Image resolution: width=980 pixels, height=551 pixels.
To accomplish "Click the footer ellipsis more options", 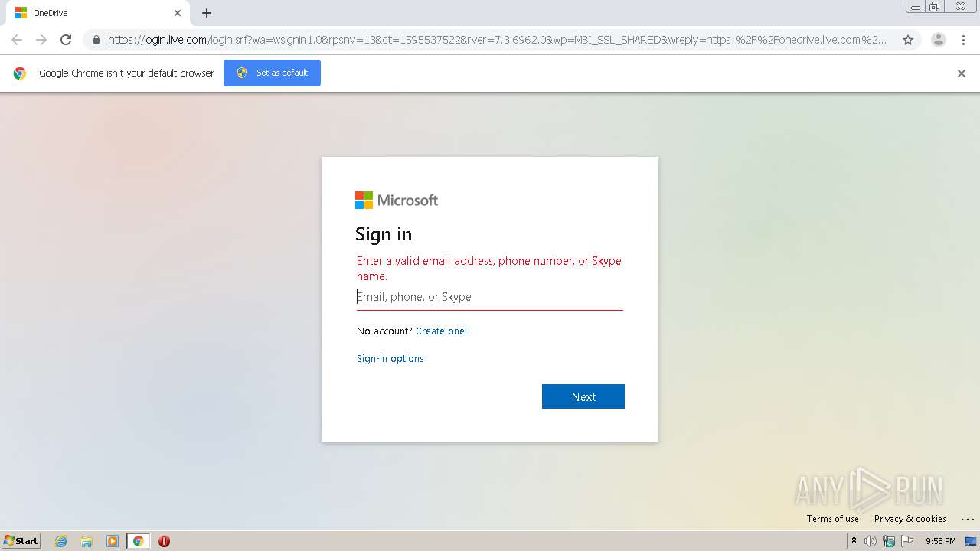I will [968, 519].
